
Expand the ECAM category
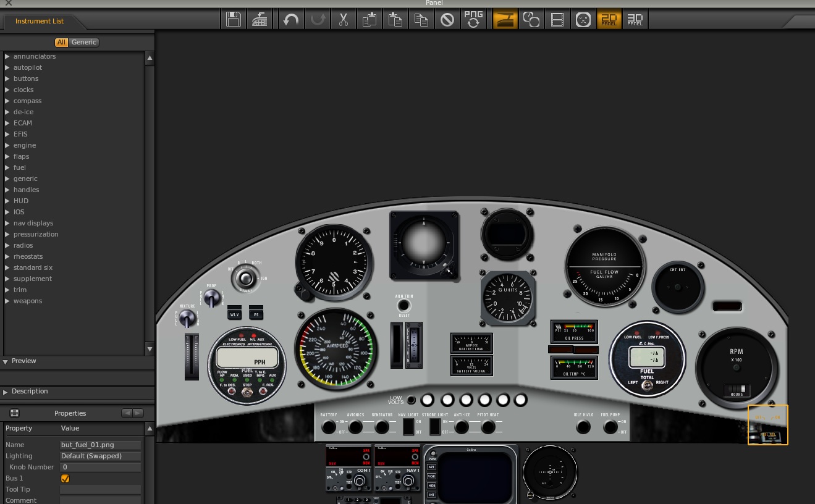(x=7, y=123)
